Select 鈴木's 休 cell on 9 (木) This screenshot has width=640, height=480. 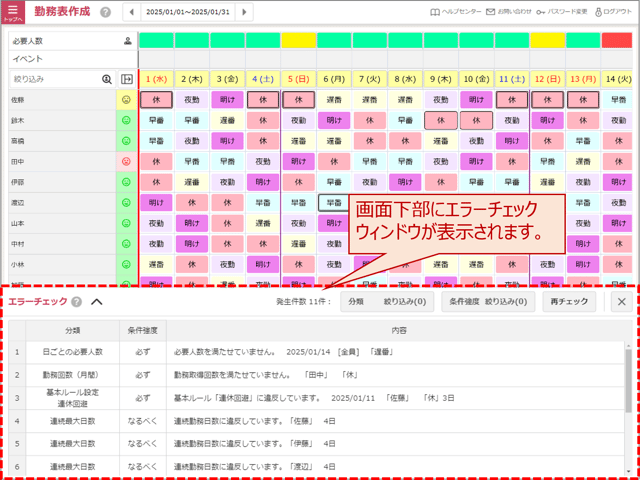[441, 120]
